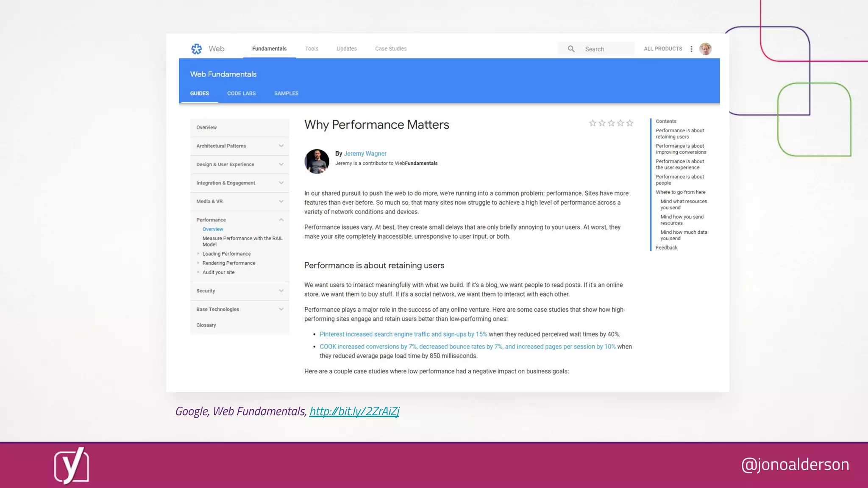868x488 pixels.
Task: Open Measure Performance with the RAIL Model
Action: click(x=242, y=241)
